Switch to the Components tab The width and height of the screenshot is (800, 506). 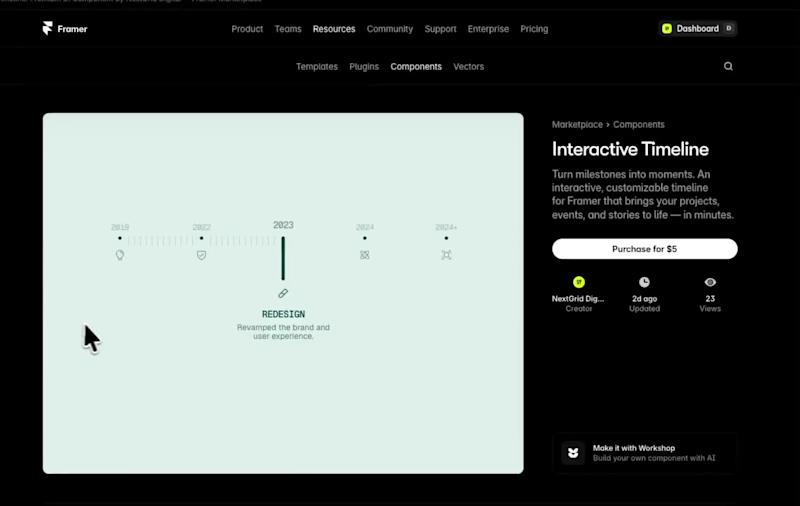[x=416, y=67]
